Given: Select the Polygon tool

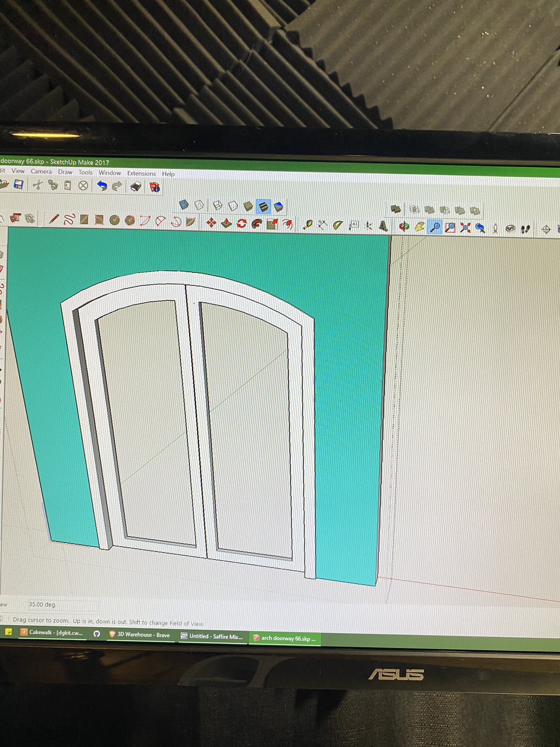Looking at the screenshot, I should pyautogui.click(x=130, y=221).
